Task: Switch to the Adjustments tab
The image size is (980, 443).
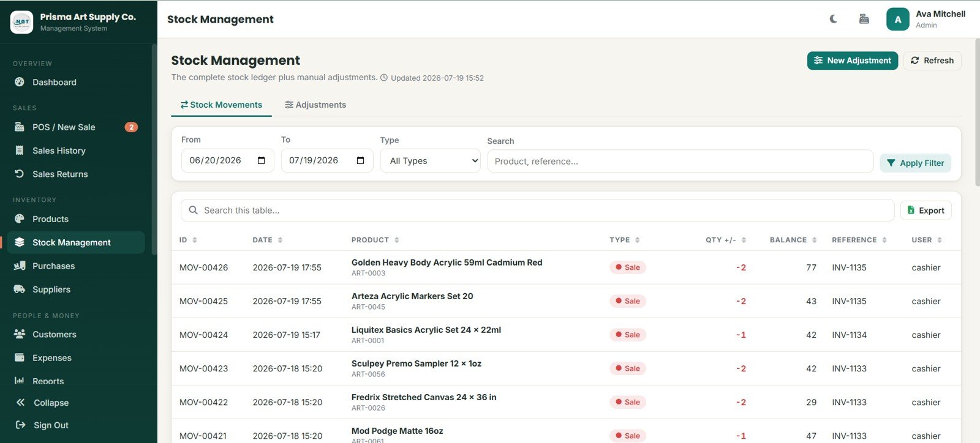Action: pyautogui.click(x=315, y=105)
